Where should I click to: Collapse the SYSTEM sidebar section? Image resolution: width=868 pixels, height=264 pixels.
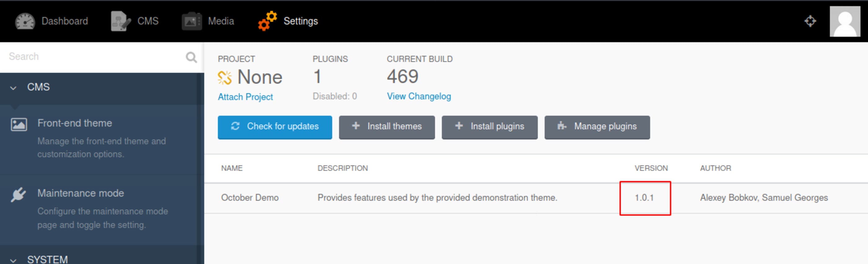point(13,260)
